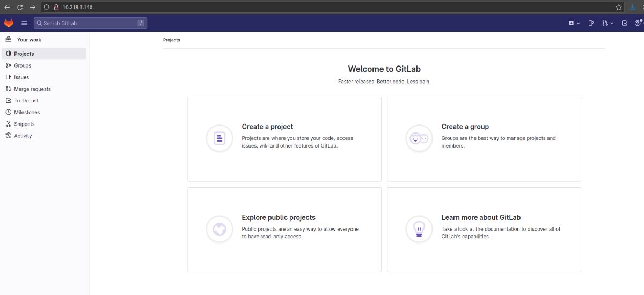Reload the page in browser

click(20, 7)
